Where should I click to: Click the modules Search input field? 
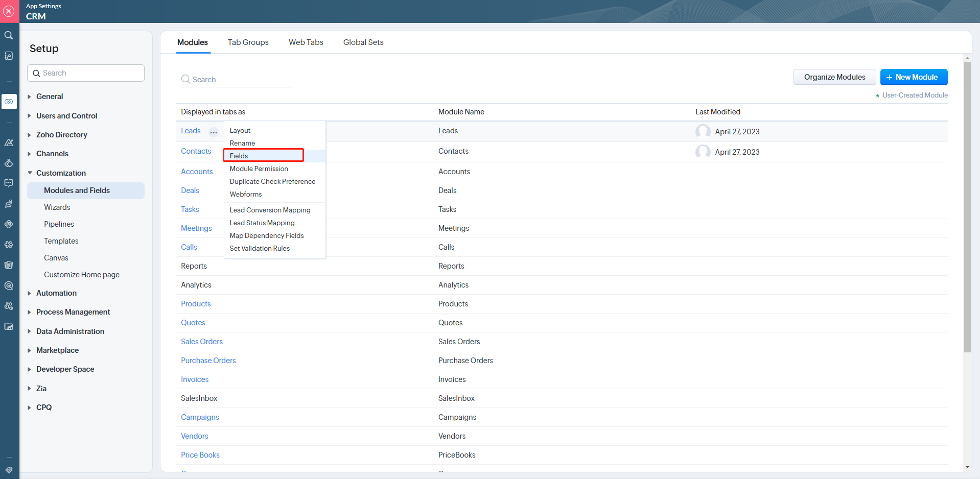coord(237,80)
